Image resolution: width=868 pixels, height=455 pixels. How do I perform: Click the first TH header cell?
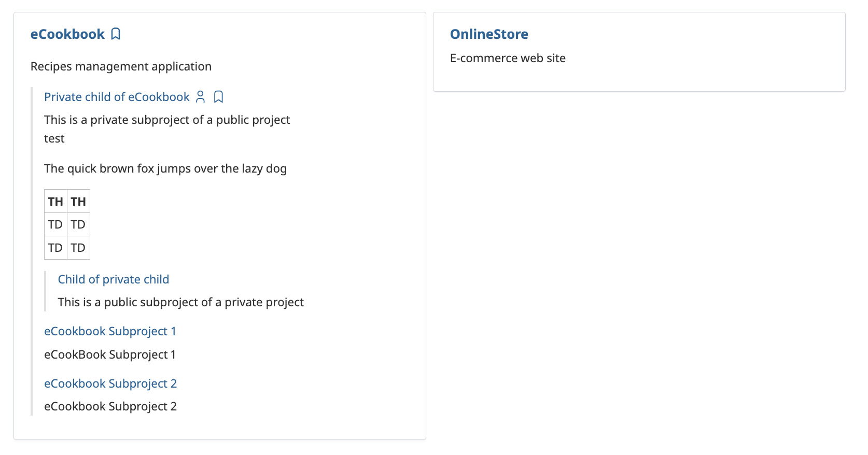[55, 202]
